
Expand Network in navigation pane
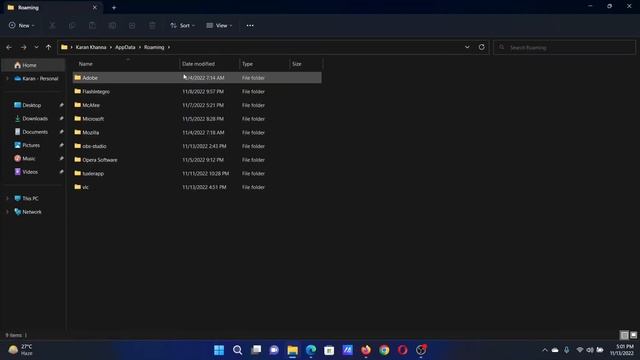(7, 212)
